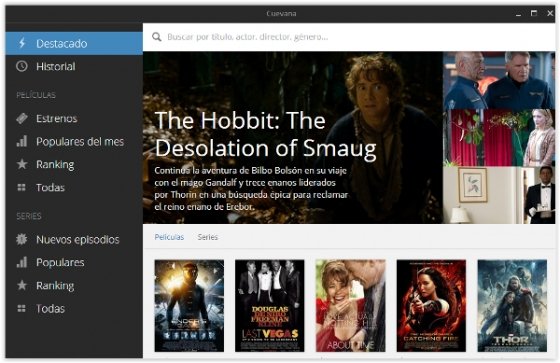Click the badge icon for Nuevos episodios
This screenshot has height=363, width=560.
(21, 239)
